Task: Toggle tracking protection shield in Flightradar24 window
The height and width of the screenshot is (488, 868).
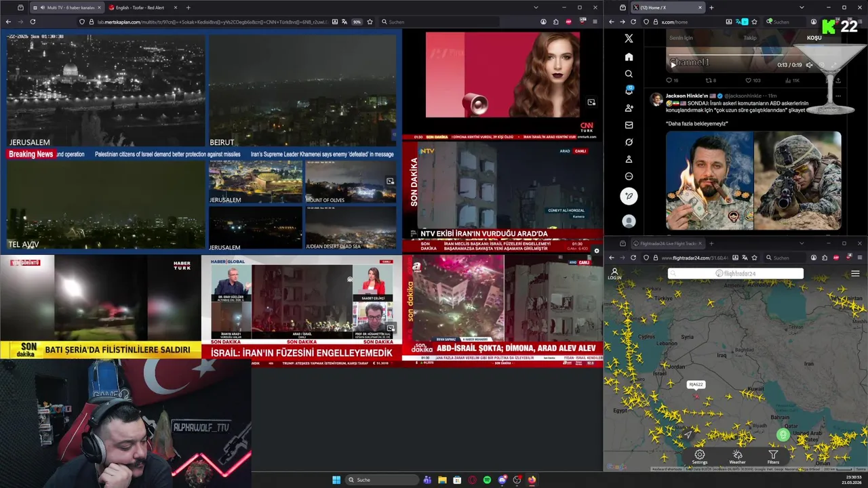Action: click(646, 258)
